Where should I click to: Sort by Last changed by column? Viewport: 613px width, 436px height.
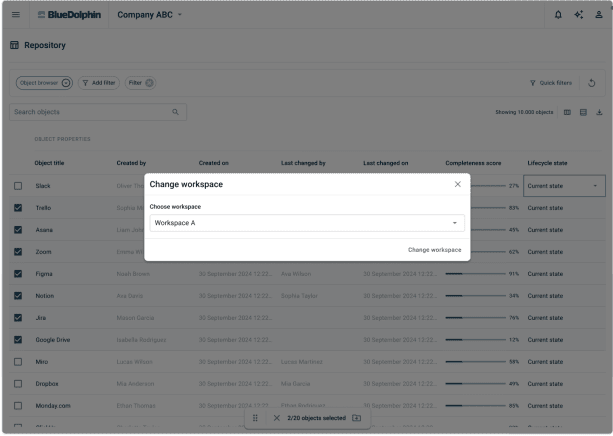[x=303, y=163]
